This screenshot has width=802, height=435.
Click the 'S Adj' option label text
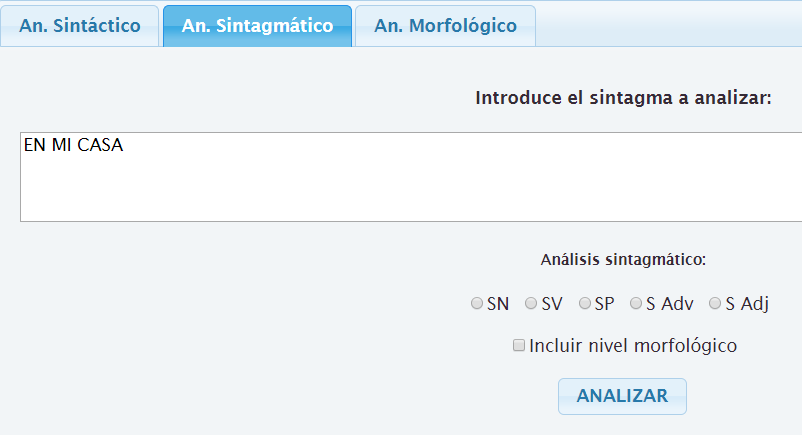(x=747, y=304)
